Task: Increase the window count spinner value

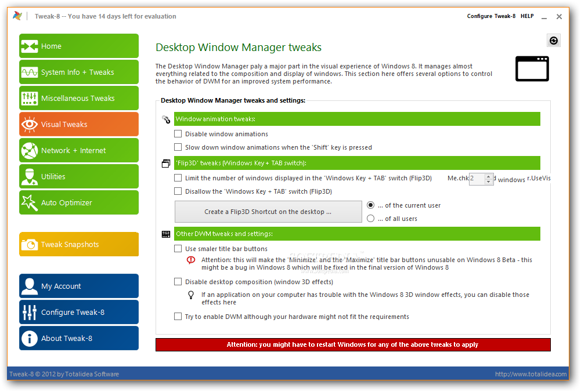Action: (488, 176)
